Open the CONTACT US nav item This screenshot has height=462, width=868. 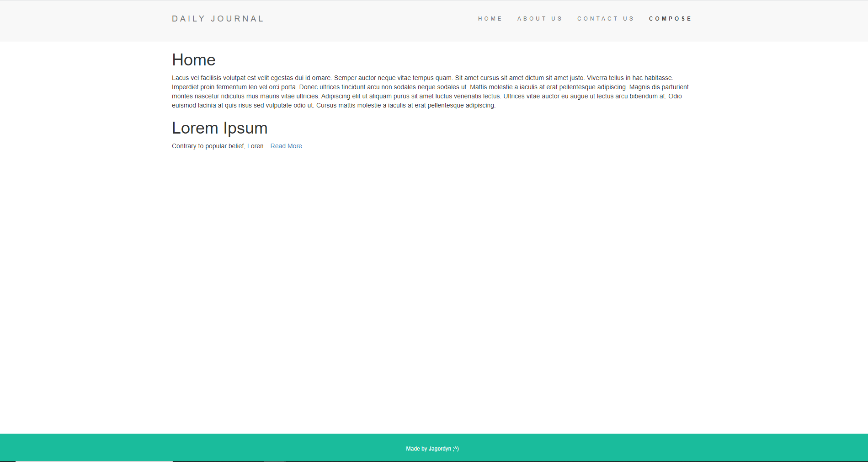(605, 19)
